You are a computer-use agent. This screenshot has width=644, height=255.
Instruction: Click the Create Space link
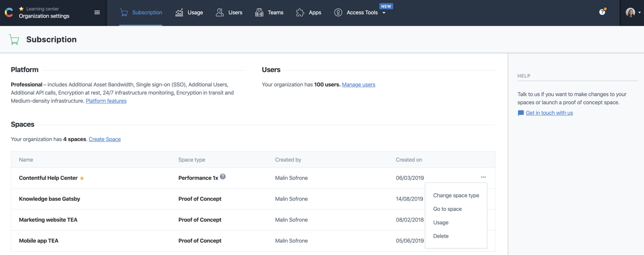click(x=105, y=139)
